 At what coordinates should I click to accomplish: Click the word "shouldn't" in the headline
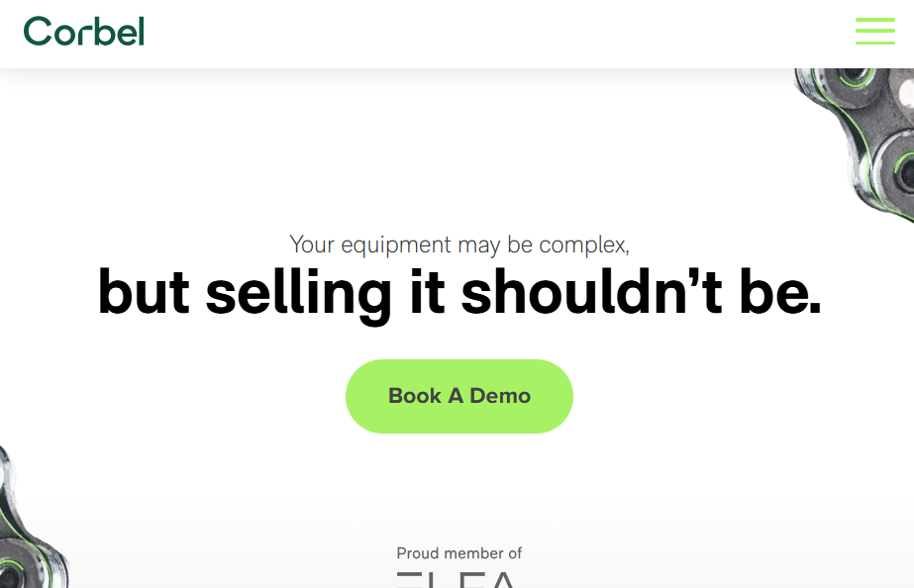(x=590, y=292)
